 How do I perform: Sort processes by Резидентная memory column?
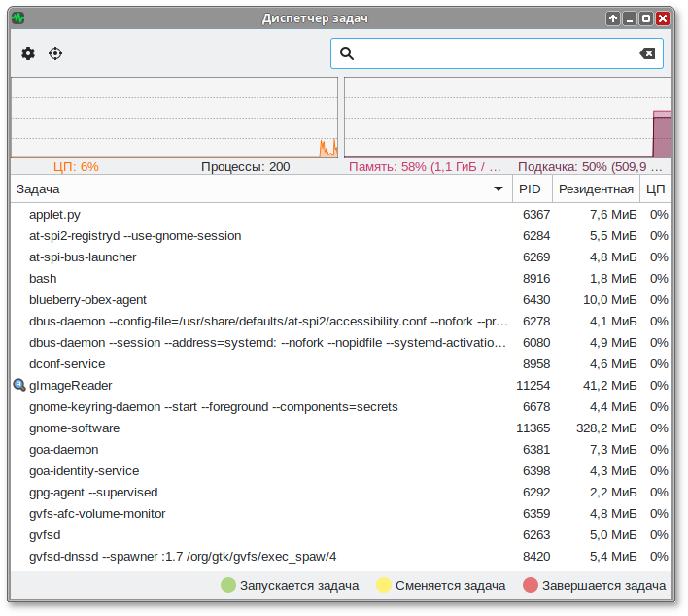[x=597, y=189]
